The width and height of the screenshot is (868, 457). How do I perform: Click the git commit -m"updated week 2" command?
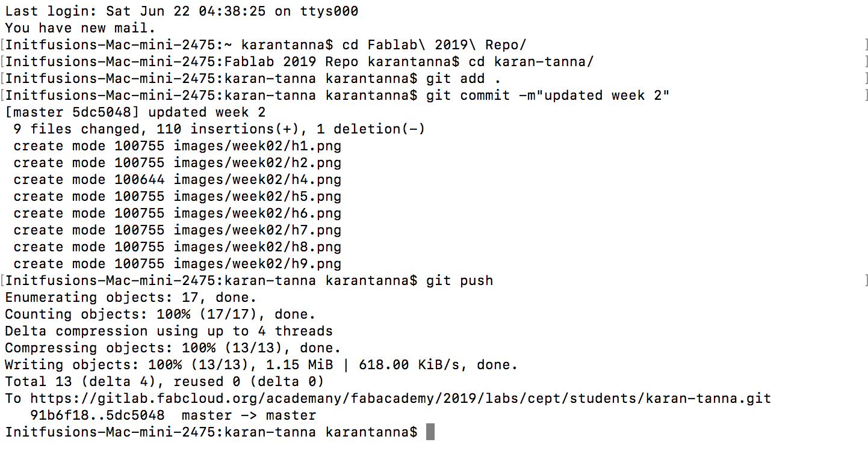point(548,95)
